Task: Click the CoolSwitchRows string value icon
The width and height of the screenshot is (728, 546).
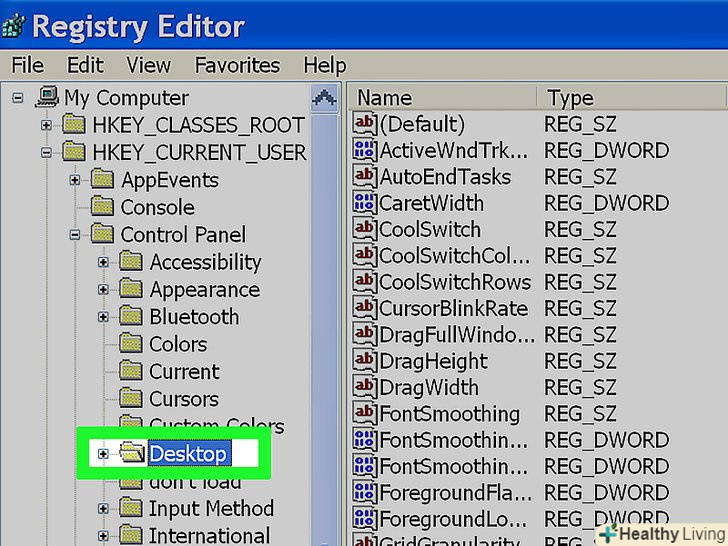Action: 364,282
